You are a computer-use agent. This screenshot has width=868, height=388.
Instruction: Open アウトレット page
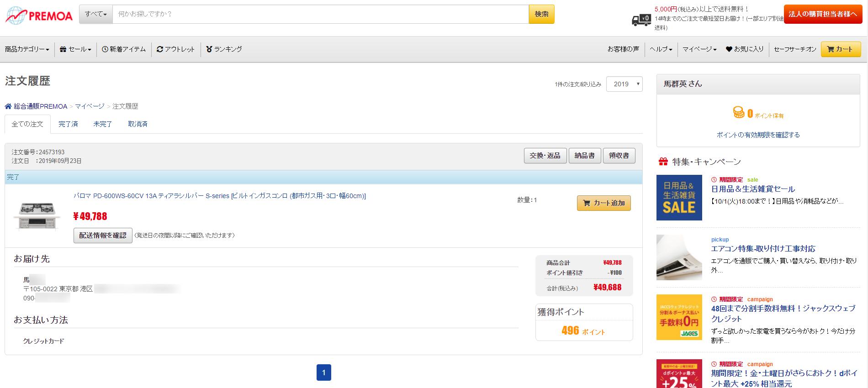175,49
